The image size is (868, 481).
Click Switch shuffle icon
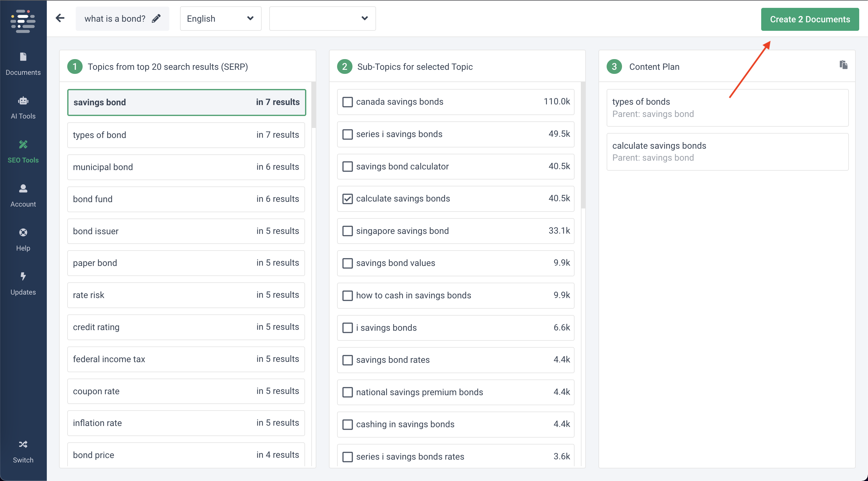pyautogui.click(x=23, y=444)
